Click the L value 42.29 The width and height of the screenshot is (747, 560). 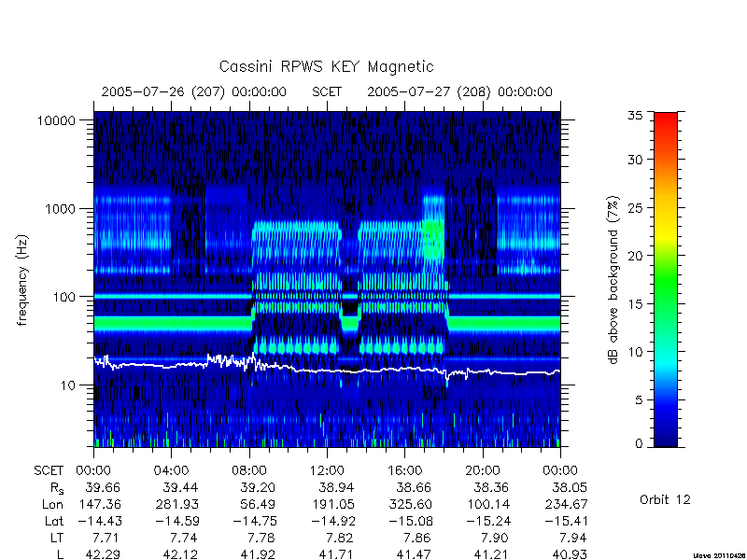104,554
